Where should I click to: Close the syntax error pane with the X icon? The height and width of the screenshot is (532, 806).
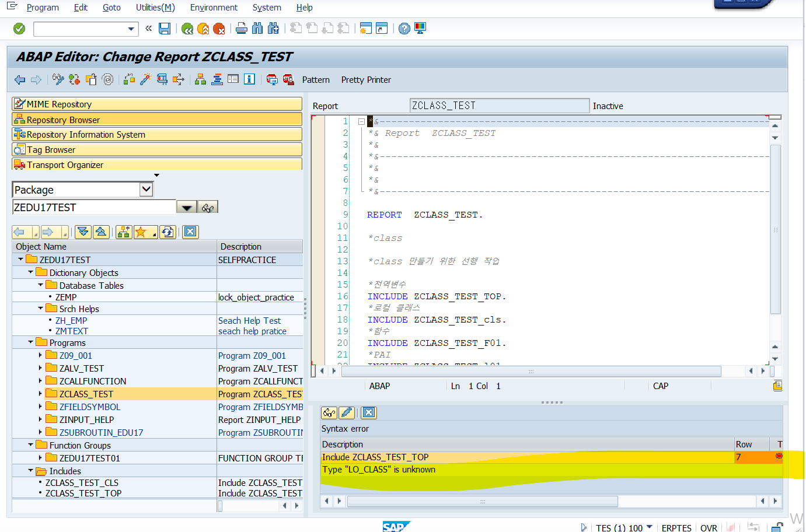(369, 413)
